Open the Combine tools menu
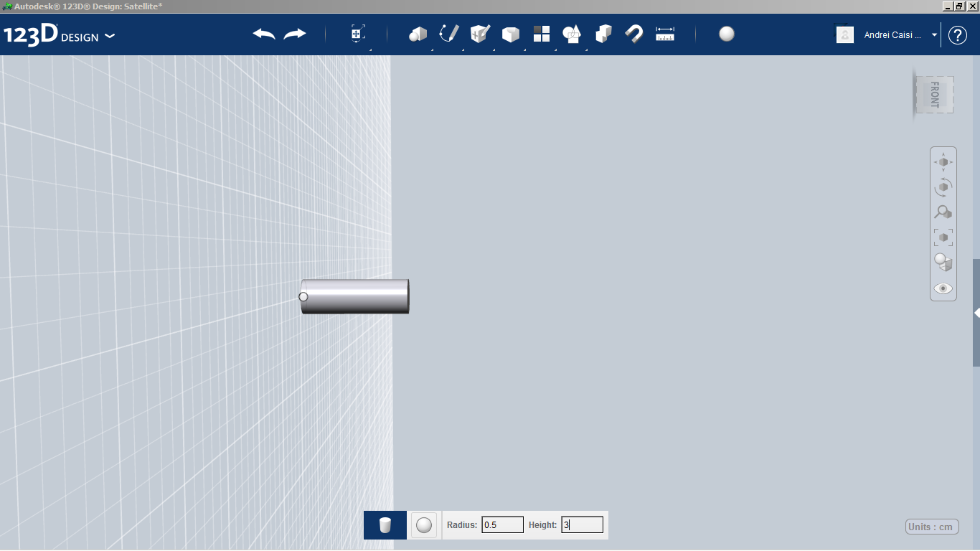The image size is (980, 551). 603,34
